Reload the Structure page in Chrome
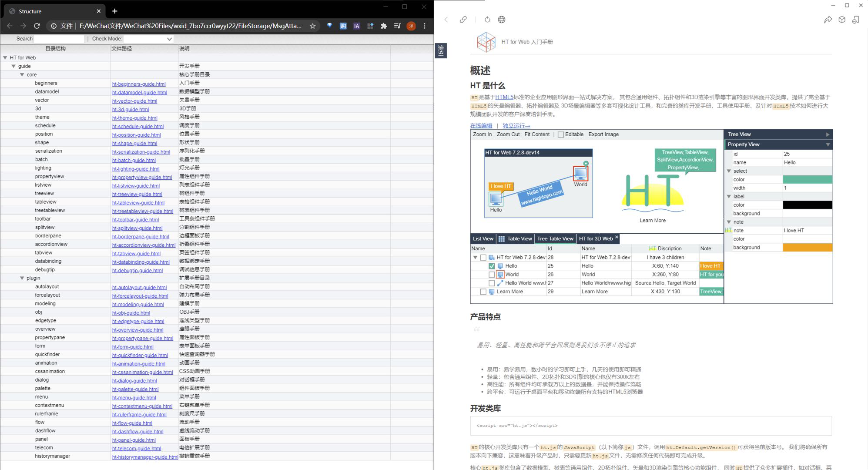Screen dimensions: 868x470 click(37, 26)
